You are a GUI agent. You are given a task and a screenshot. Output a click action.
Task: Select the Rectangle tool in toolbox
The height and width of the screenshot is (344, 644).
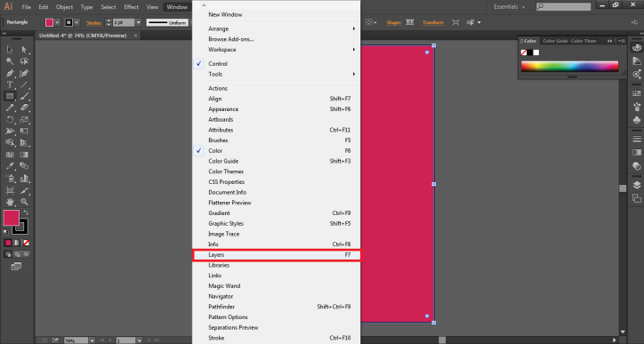pyautogui.click(x=10, y=97)
